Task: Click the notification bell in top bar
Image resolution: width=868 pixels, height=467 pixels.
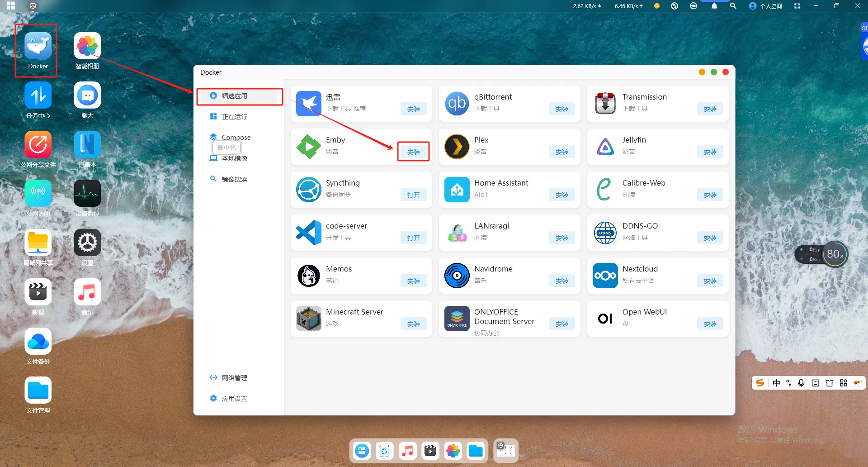Action: click(x=714, y=6)
